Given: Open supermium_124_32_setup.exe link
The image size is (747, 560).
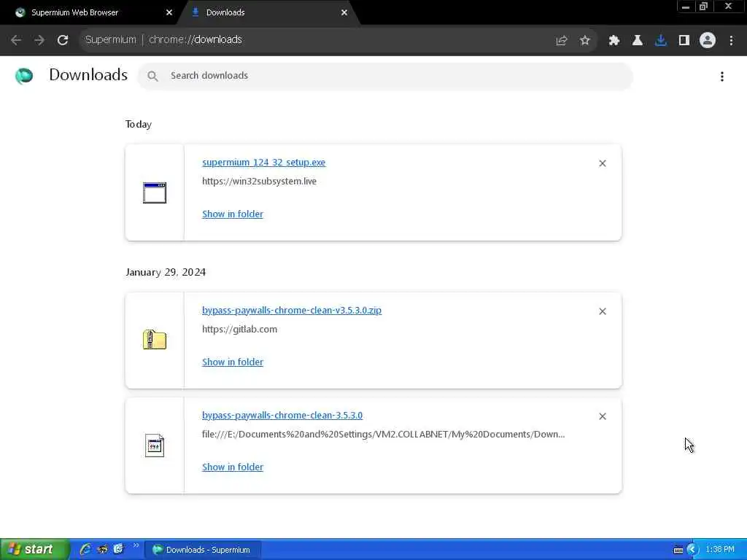Looking at the screenshot, I should (263, 163).
